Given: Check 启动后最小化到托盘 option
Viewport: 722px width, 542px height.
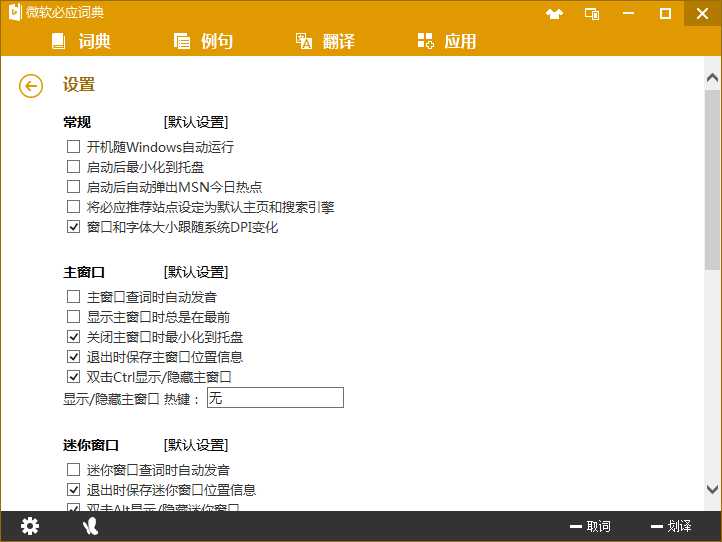Looking at the screenshot, I should click(74, 166).
